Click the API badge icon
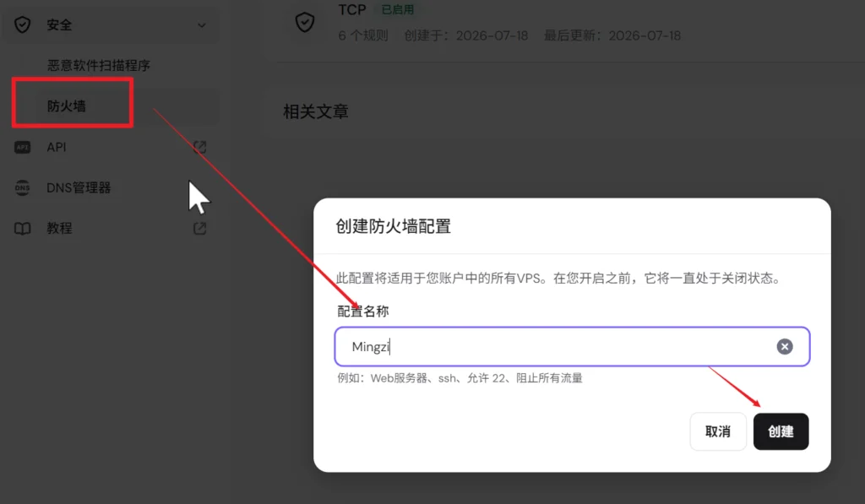865x504 pixels. click(22, 147)
